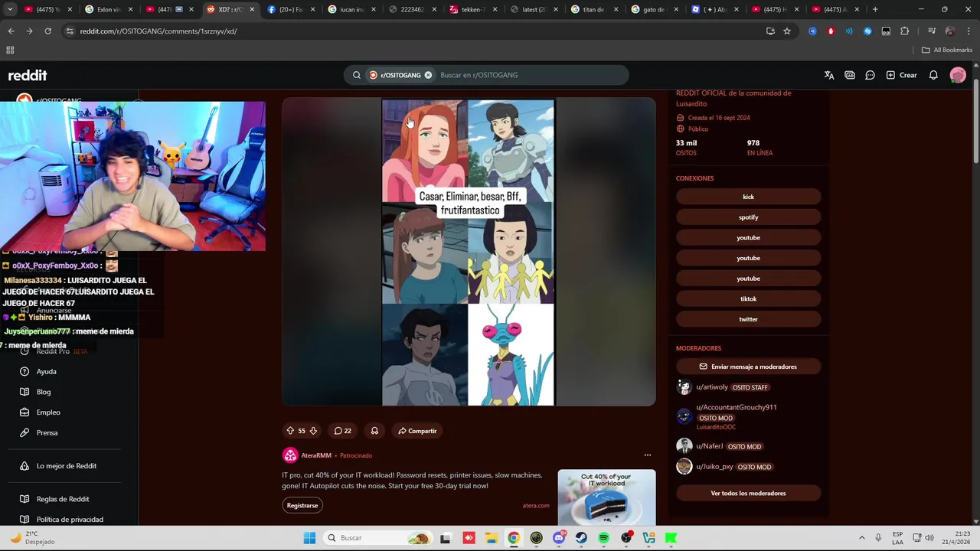Click the Chrome address bar URL
Viewport: 980px width, 551px height.
pos(158,31)
